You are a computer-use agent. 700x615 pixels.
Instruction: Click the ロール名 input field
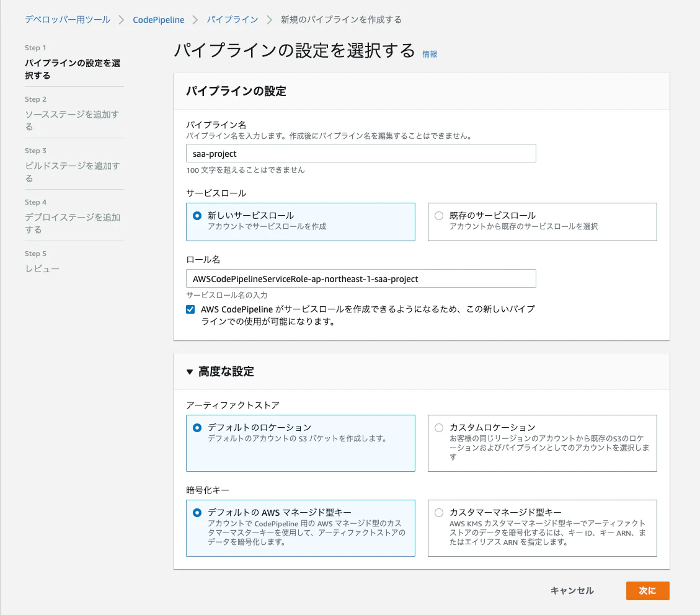point(361,278)
